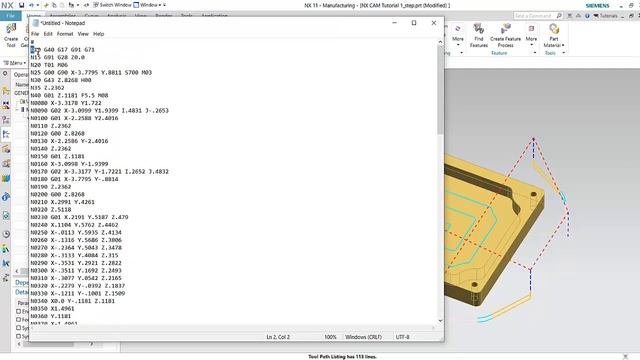The width and height of the screenshot is (640, 360).
Task: Toggle fourth checkbox under Details panel
Action: point(18,336)
